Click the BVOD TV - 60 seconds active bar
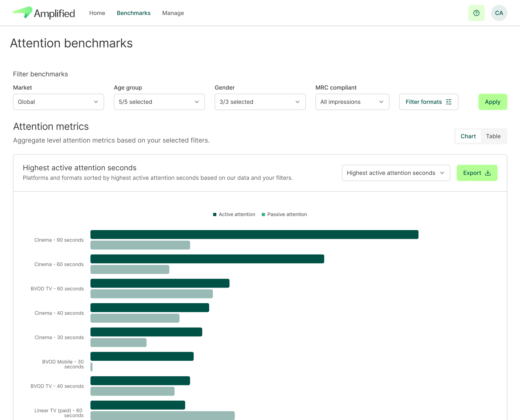The image size is (520, 420). (160, 283)
